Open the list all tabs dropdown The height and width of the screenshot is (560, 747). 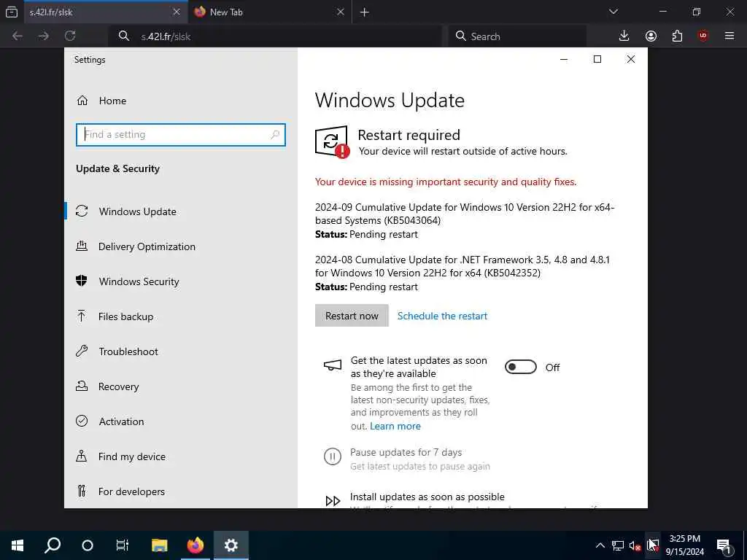tap(613, 12)
